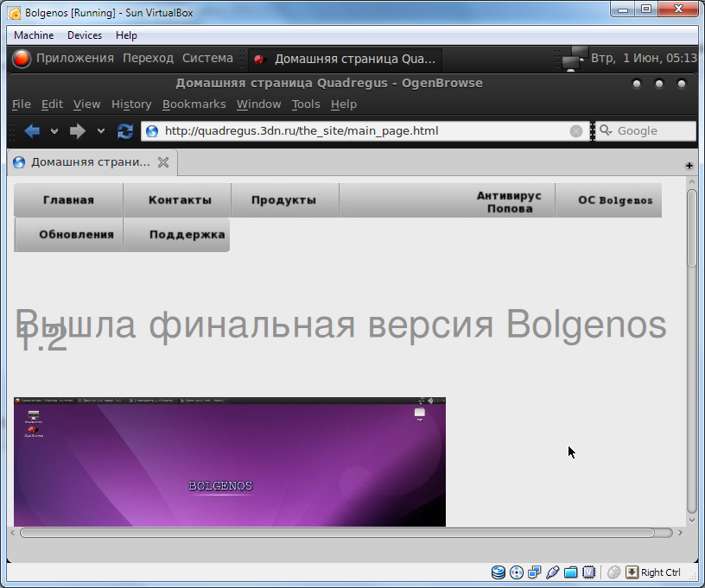Open the forward history dropdown arrow
This screenshot has width=705, height=588.
point(101,131)
